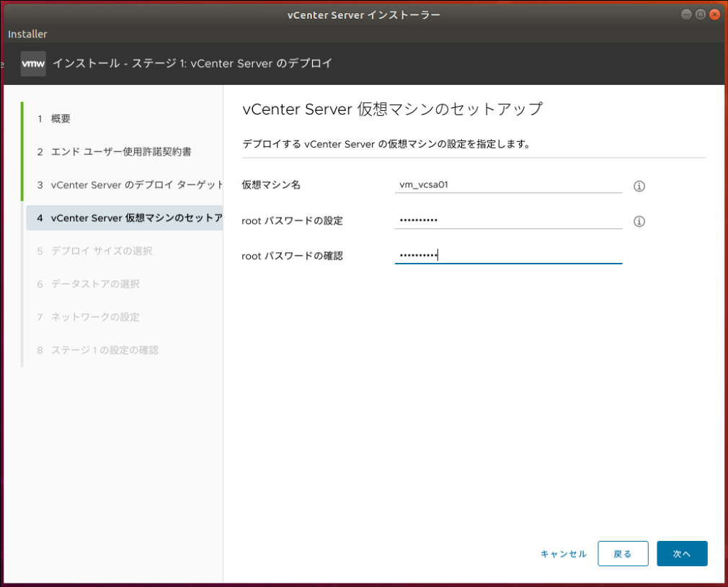Click heading vCenter Server 仮想マシンのセットアップ

coord(392,109)
